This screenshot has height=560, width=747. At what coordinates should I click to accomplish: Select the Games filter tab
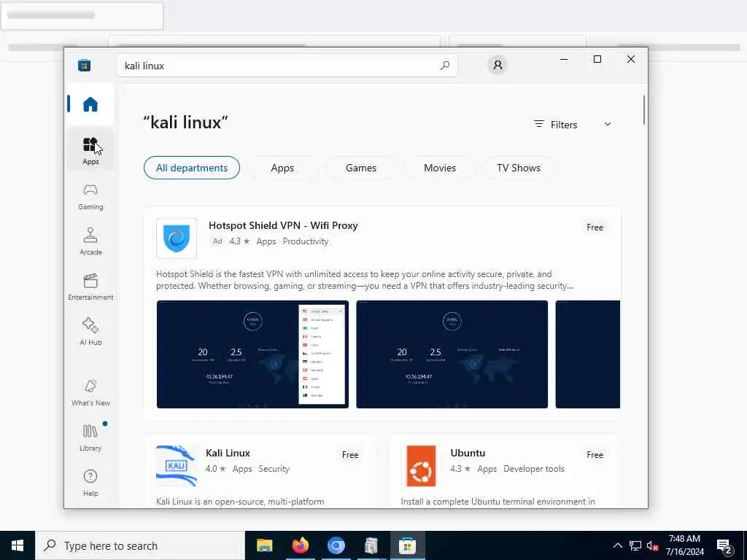point(360,168)
